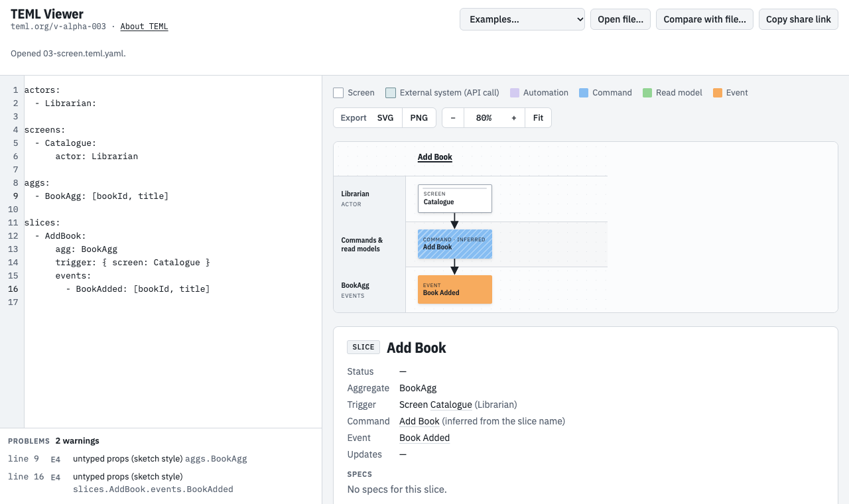Click the 'Opened 03-screen.teml.yaml.' status text

[68, 54]
